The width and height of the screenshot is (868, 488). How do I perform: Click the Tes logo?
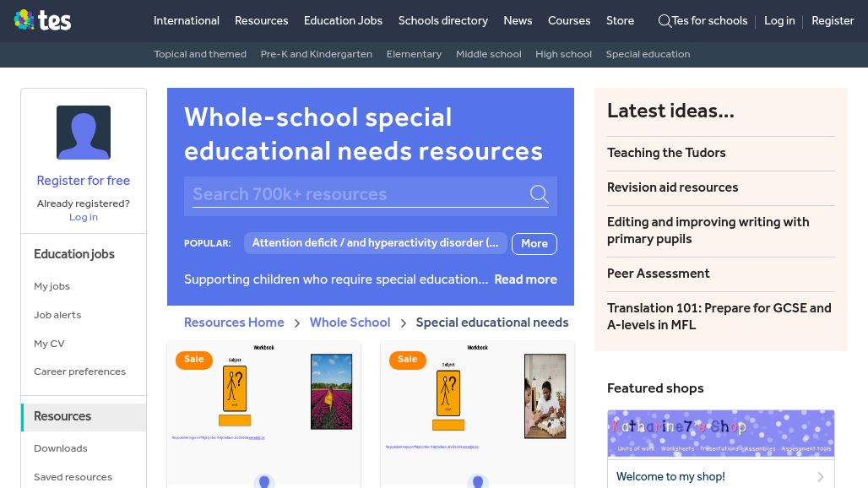pos(42,20)
